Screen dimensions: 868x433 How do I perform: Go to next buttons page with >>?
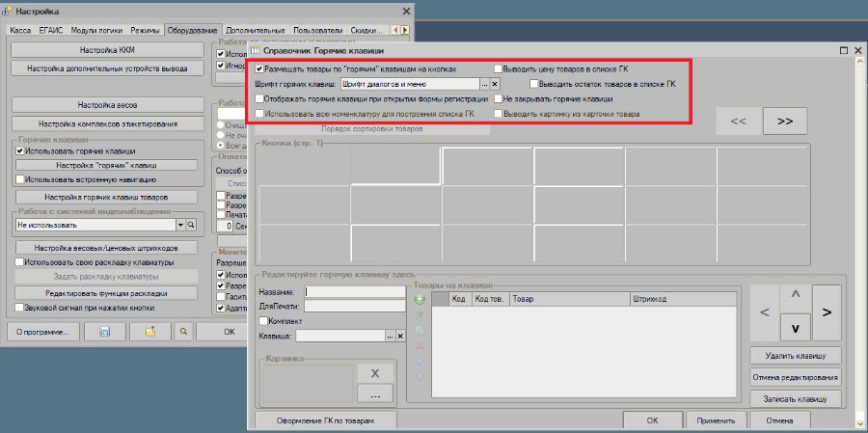click(x=785, y=122)
